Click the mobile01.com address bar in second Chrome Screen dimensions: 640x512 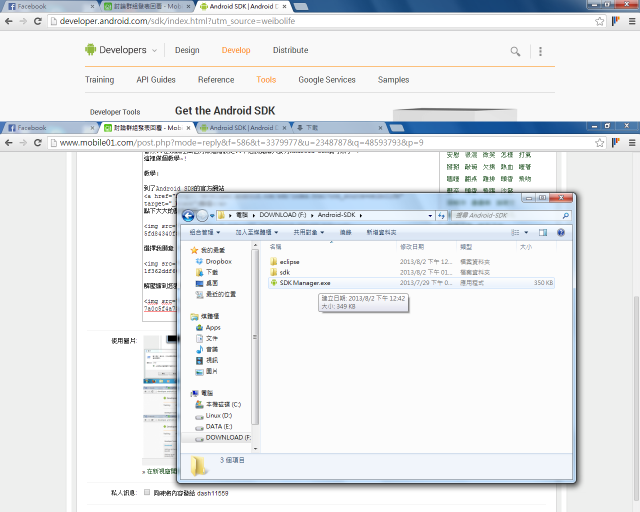(x=320, y=143)
